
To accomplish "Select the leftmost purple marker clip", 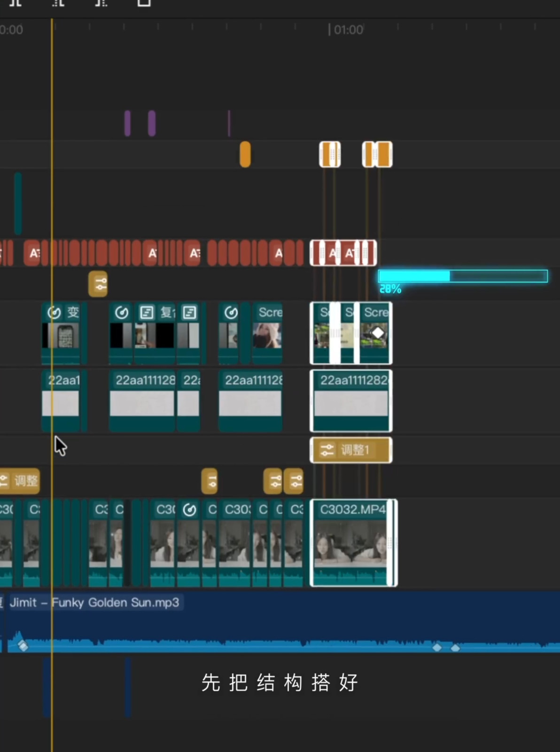I will click(127, 123).
